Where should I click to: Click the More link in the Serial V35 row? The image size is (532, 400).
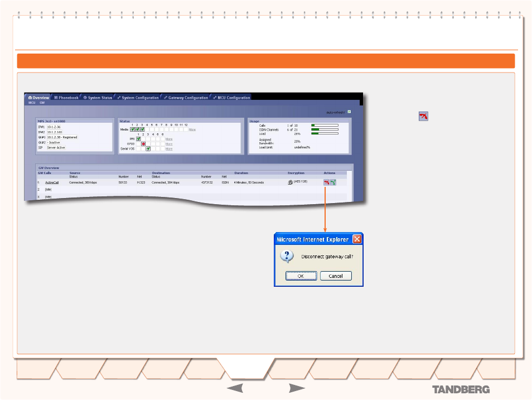point(169,149)
